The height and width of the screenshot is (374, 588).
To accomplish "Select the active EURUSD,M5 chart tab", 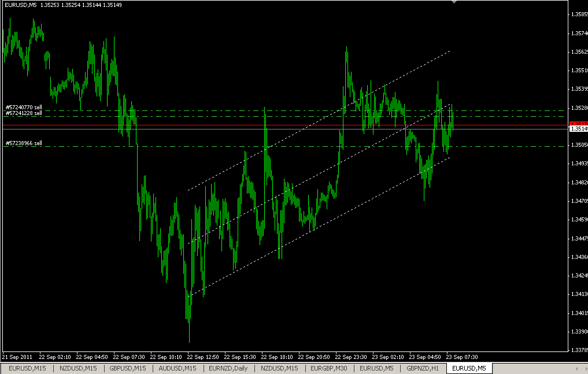I will click(x=469, y=368).
